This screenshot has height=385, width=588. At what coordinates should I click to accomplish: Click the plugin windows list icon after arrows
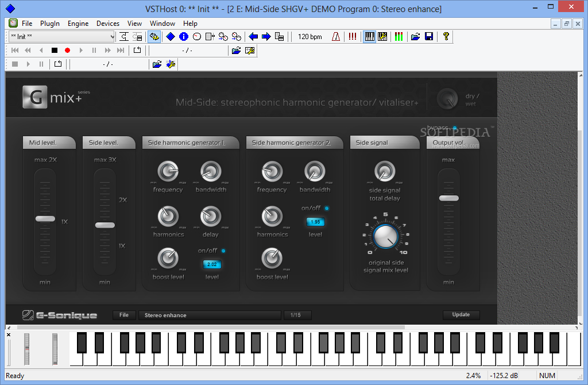pyautogui.click(x=280, y=36)
